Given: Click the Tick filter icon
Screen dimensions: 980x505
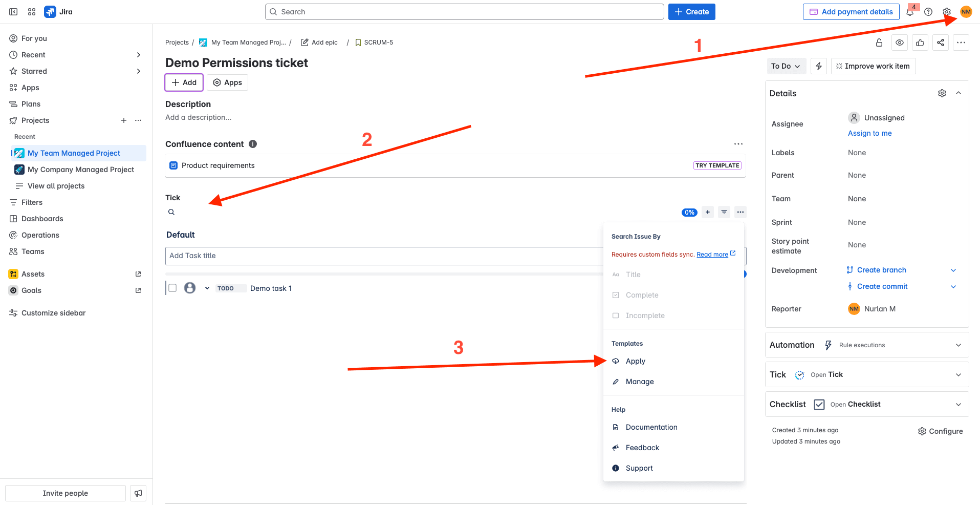Looking at the screenshot, I should (x=724, y=212).
